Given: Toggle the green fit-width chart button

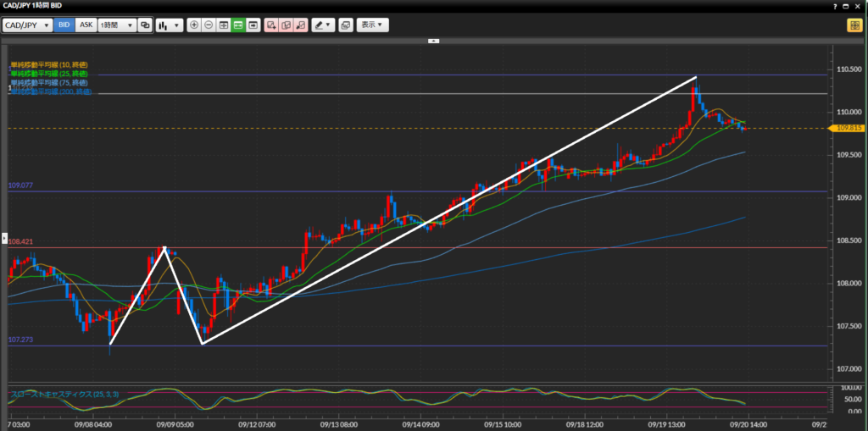Looking at the screenshot, I should (238, 25).
